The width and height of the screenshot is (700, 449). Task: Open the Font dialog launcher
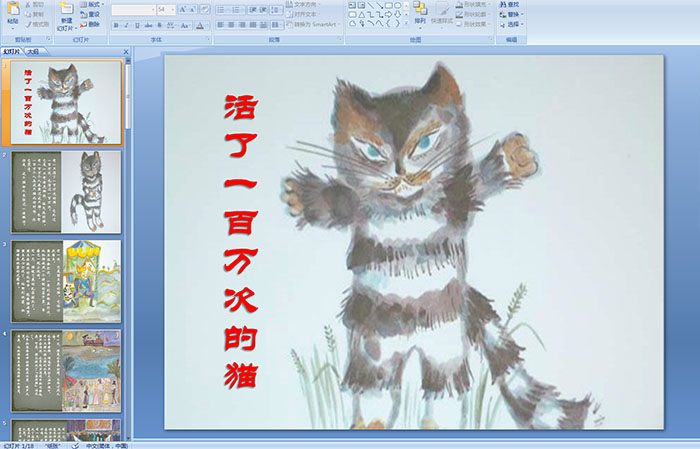[x=208, y=39]
